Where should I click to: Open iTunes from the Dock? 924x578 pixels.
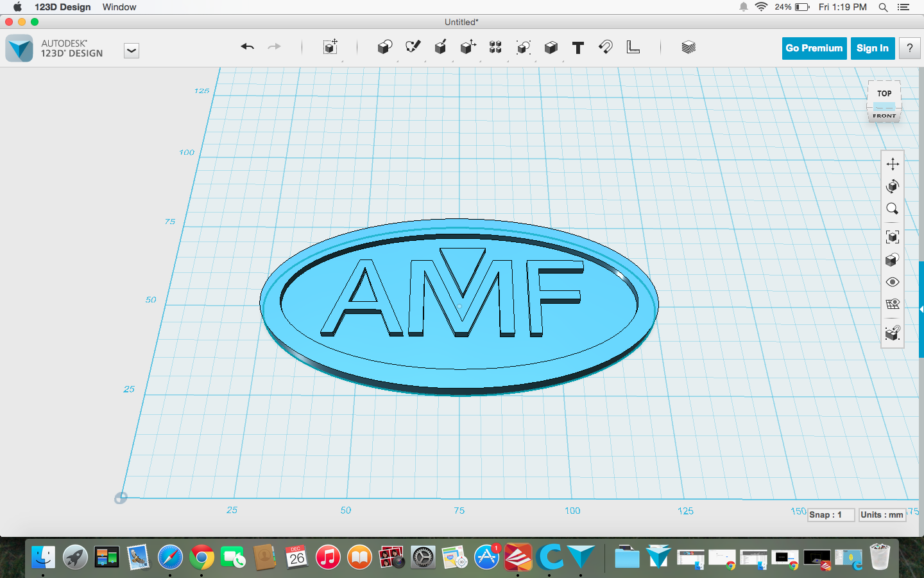click(x=328, y=557)
